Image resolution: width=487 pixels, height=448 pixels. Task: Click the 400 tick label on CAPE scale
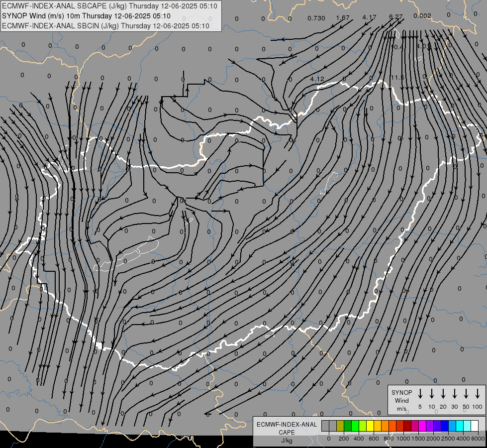point(359,439)
